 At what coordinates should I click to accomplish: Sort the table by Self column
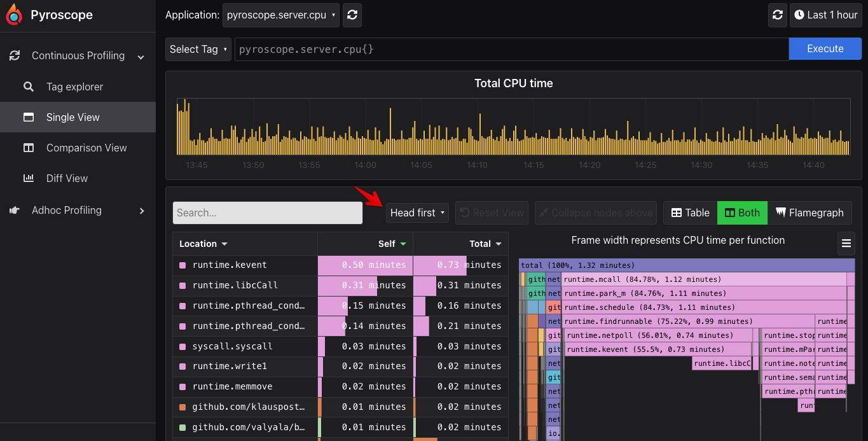click(x=392, y=244)
